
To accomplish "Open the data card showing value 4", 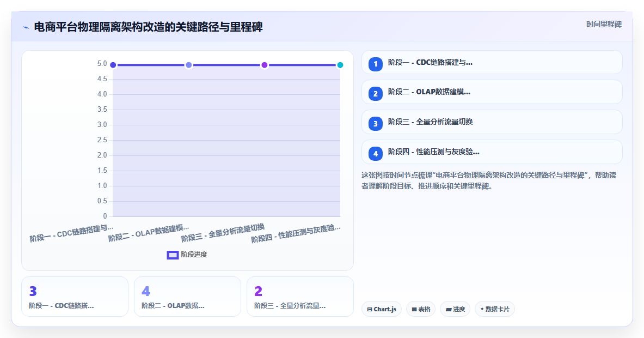I will tap(187, 297).
